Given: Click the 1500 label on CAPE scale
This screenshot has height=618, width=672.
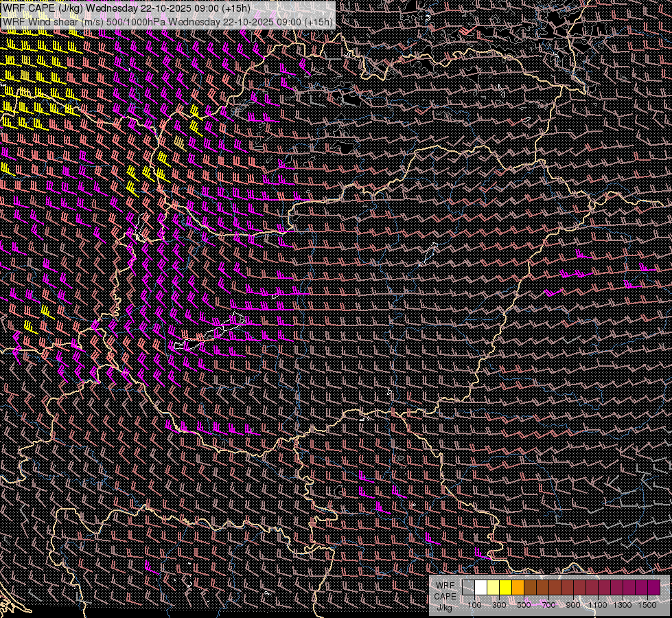Looking at the screenshot, I should pos(647,605).
